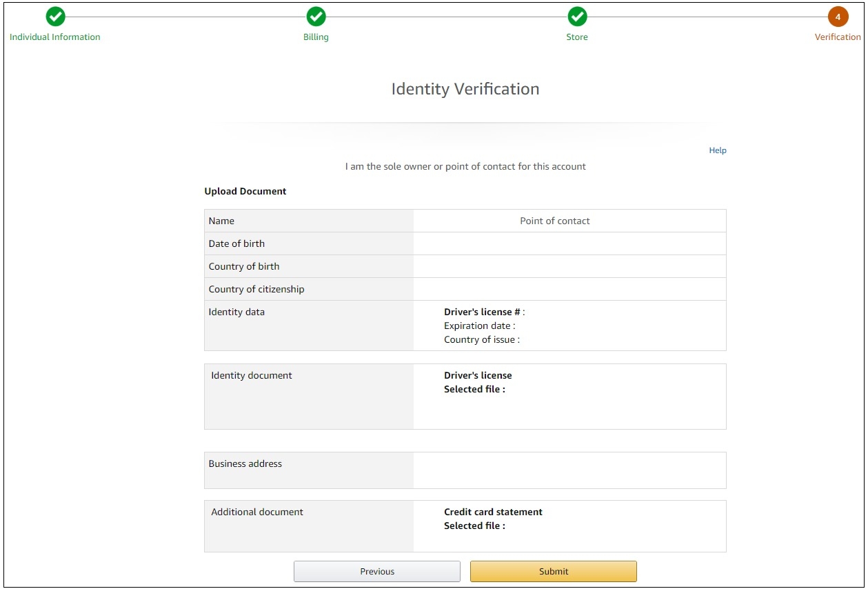
Task: Click the Billing step green checkmark icon
Action: point(316,17)
